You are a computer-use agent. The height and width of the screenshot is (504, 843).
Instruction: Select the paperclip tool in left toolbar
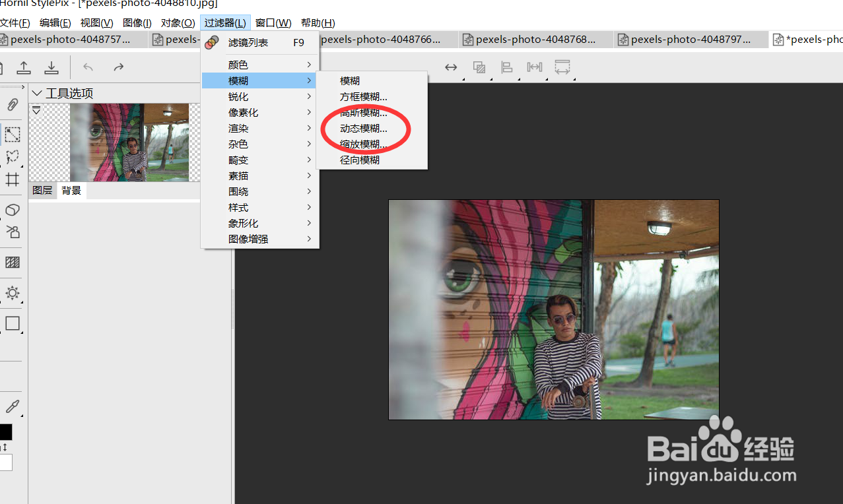point(13,104)
